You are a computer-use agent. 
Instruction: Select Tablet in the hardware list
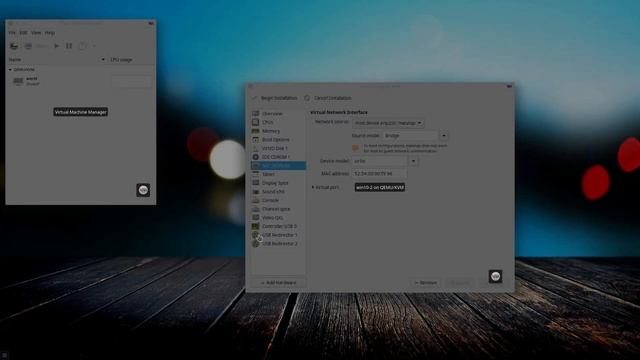coord(278,174)
